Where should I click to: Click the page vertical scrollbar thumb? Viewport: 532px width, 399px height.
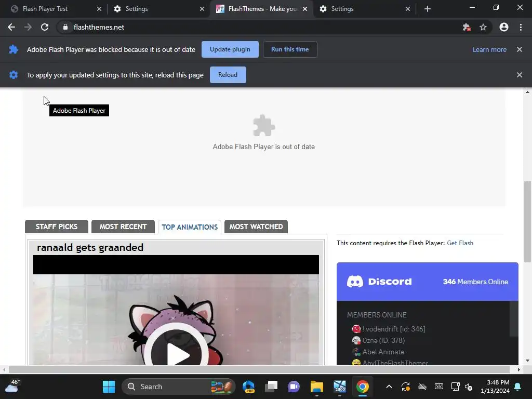coord(527,221)
